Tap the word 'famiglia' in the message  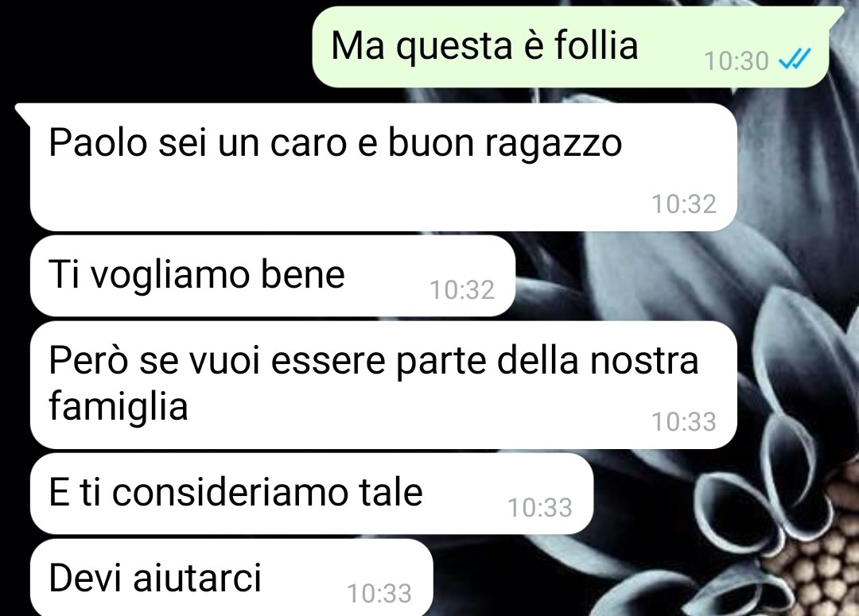tap(119, 407)
